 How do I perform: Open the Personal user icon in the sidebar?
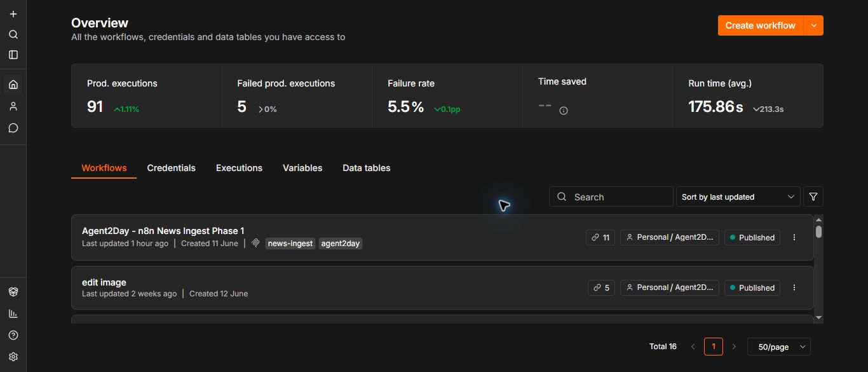pos(13,106)
